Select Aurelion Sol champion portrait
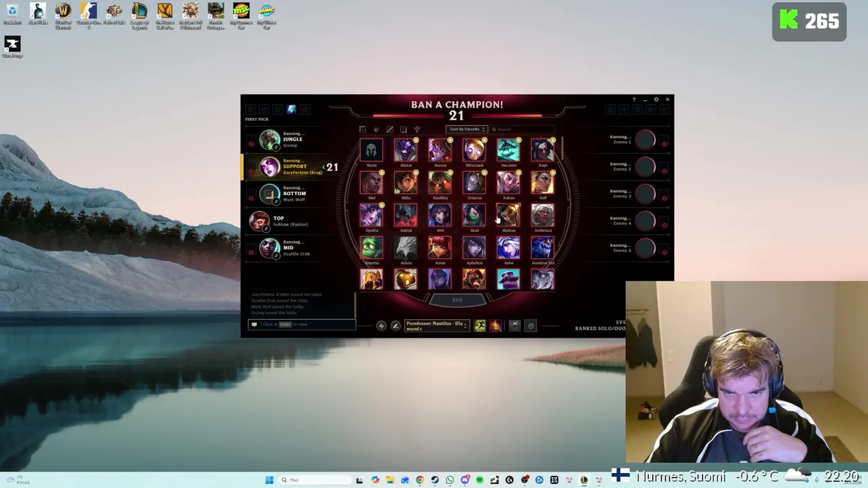 click(542, 247)
